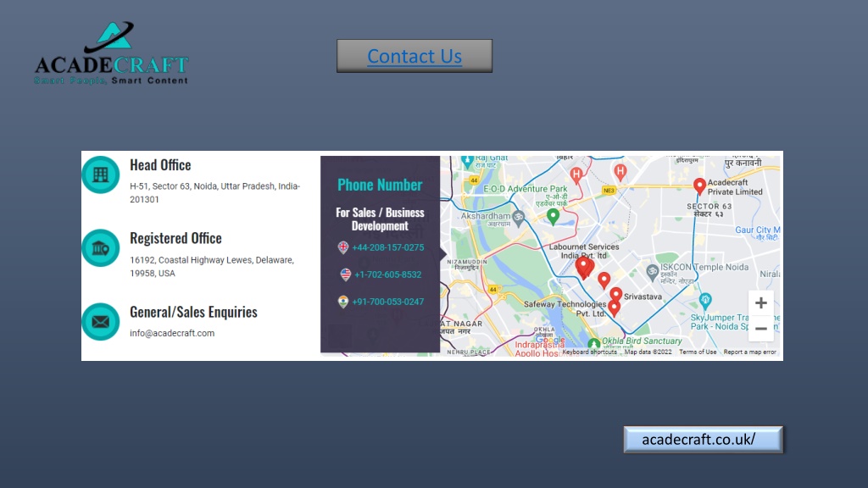Zoom in on the map
This screenshot has width=868, height=488.
[761, 302]
